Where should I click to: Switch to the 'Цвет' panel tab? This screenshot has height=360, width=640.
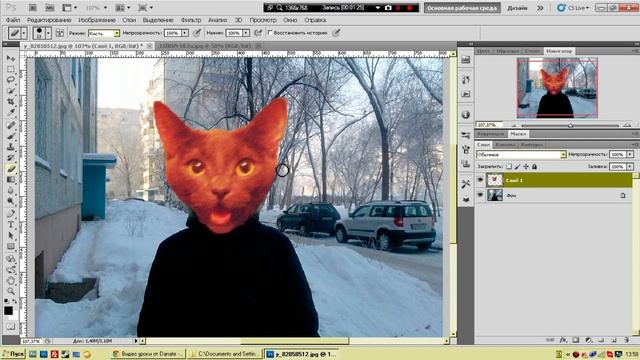point(484,51)
